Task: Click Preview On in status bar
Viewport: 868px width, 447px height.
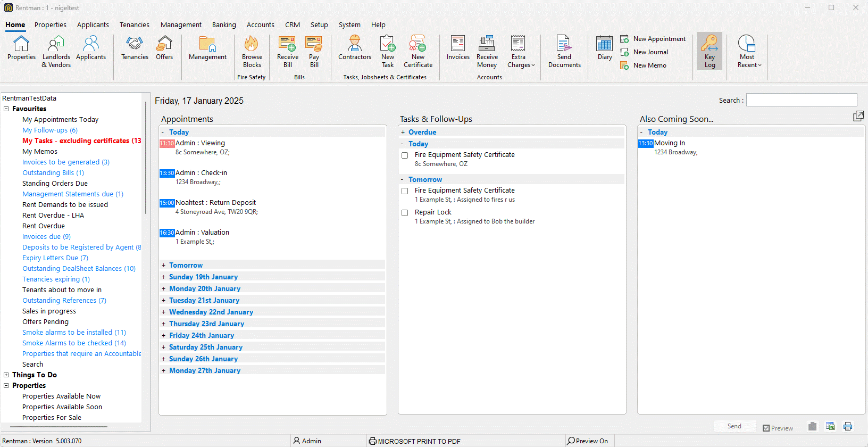Action: pyautogui.click(x=588, y=441)
